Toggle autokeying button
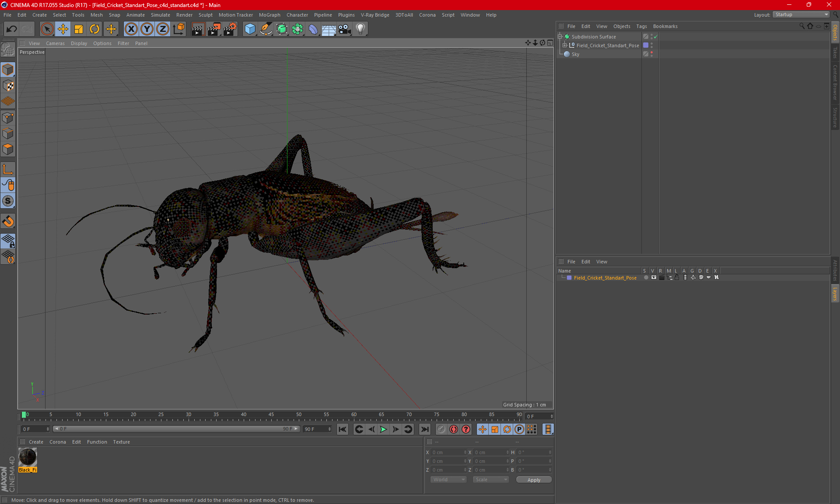 (x=454, y=429)
